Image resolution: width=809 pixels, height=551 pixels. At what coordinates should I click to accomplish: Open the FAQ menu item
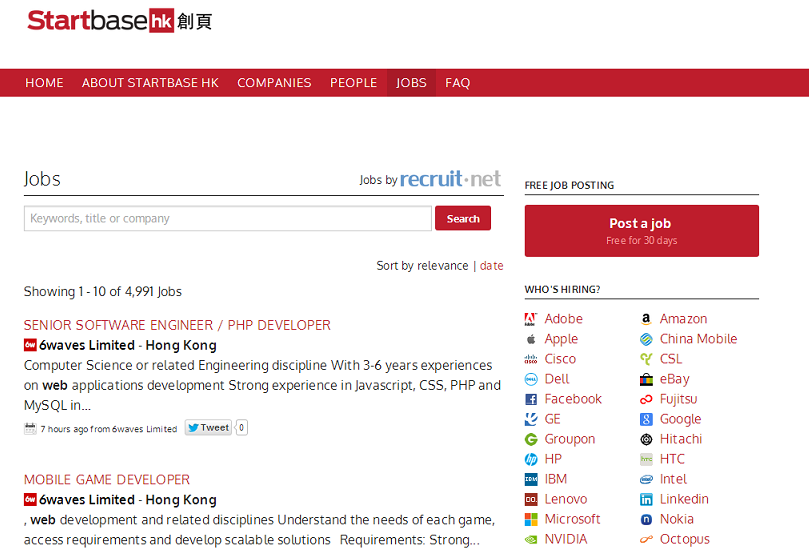[458, 83]
